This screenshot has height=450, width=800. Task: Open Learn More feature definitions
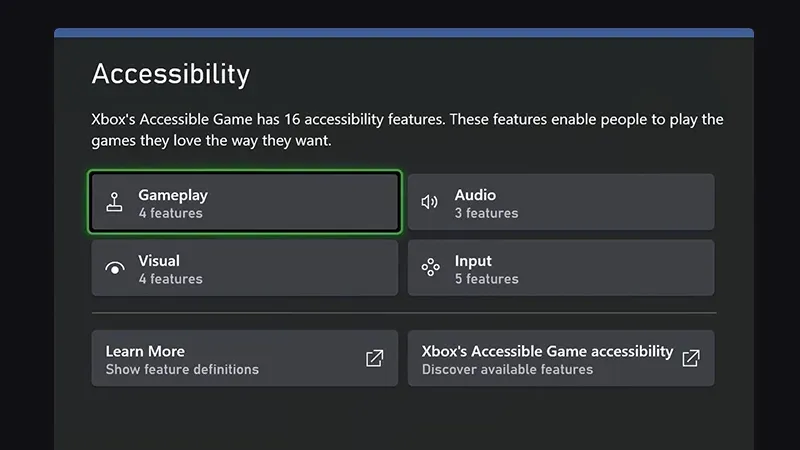(x=230, y=358)
